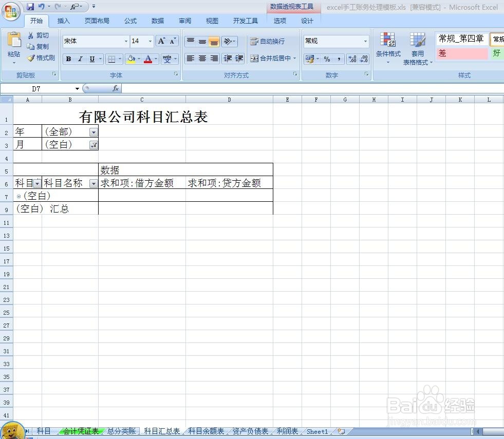504x439 pixels.
Task: Open the red Font Color swatch
Action: tap(148, 59)
